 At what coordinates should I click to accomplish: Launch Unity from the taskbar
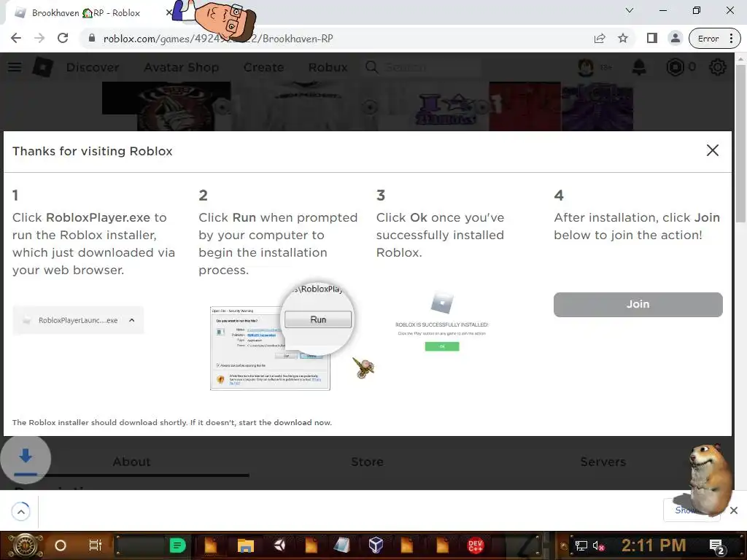coord(279,545)
